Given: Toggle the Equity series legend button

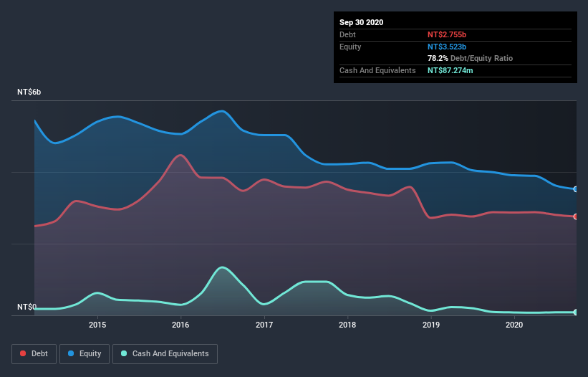Looking at the screenshot, I should (x=85, y=354).
